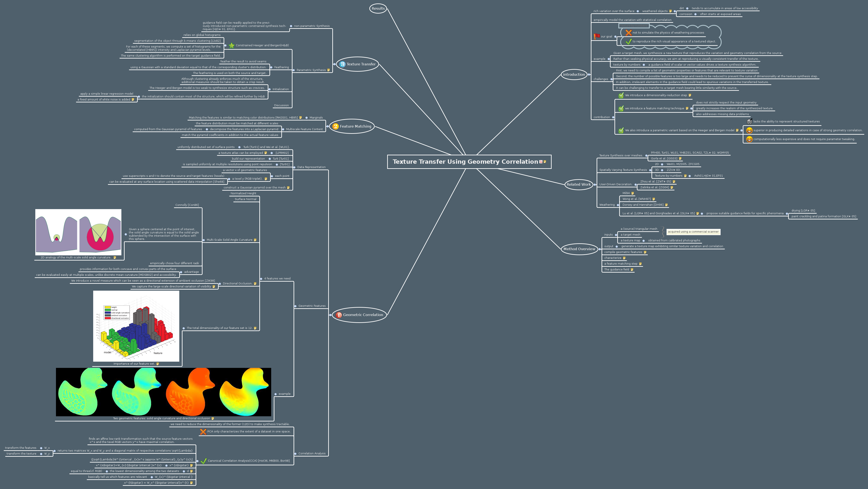The width and height of the screenshot is (868, 489).
Task: Click the orange X marker beside 'not to simulate'
Action: (x=628, y=33)
